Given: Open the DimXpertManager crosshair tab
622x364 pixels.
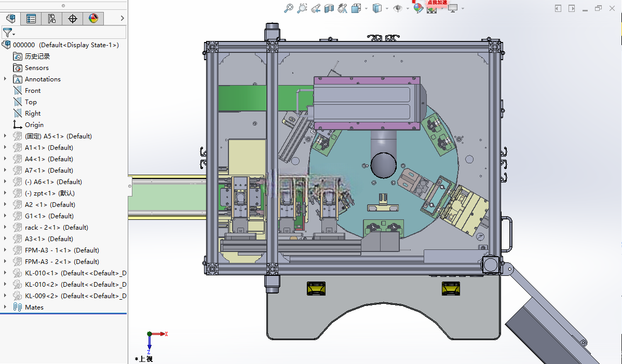Looking at the screenshot, I should point(73,18).
